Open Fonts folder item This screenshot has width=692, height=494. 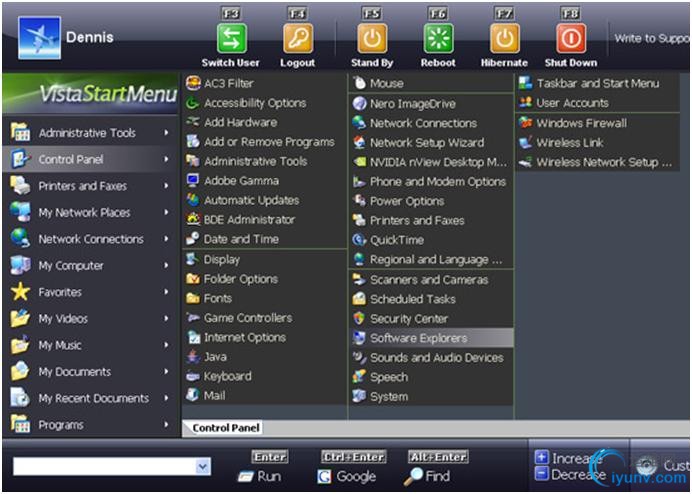point(265,298)
